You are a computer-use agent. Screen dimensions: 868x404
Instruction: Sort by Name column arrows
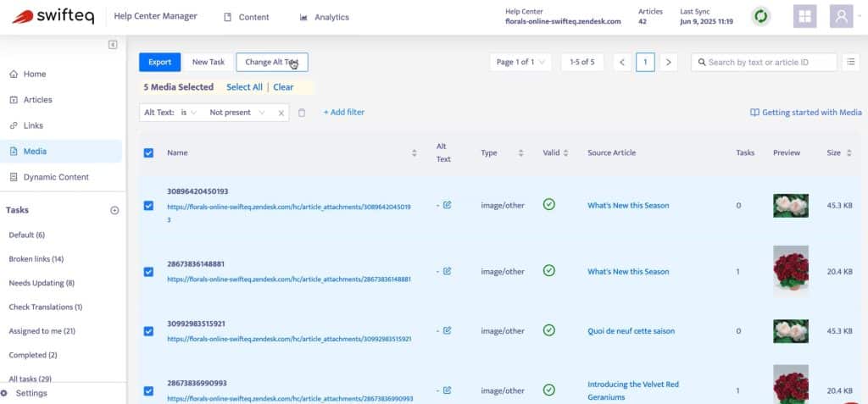point(414,152)
